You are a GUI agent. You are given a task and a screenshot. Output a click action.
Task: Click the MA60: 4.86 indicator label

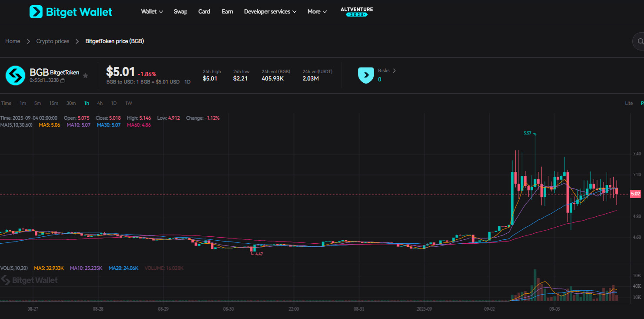pyautogui.click(x=139, y=125)
